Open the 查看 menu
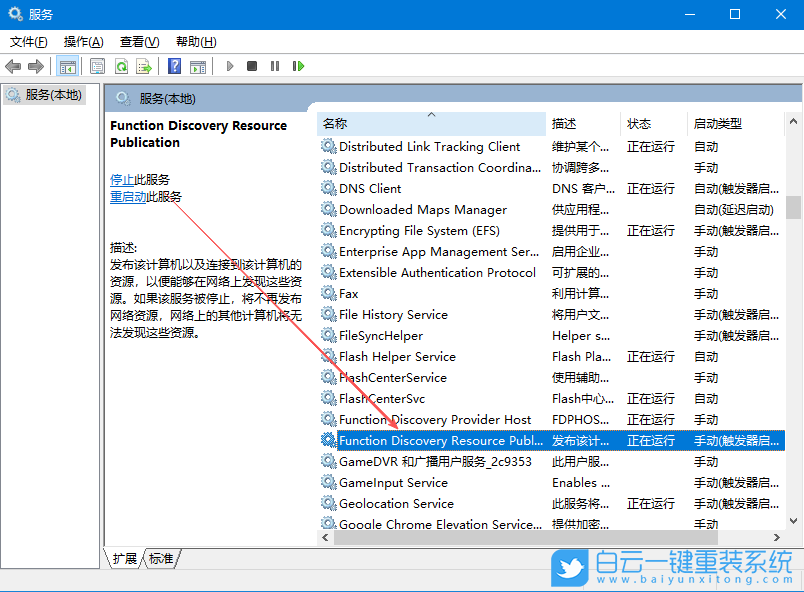The image size is (804, 592). tap(138, 42)
